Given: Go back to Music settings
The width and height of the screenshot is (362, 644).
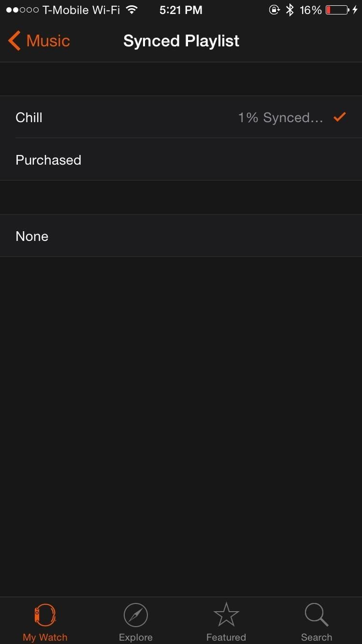Looking at the screenshot, I should click(x=48, y=41).
